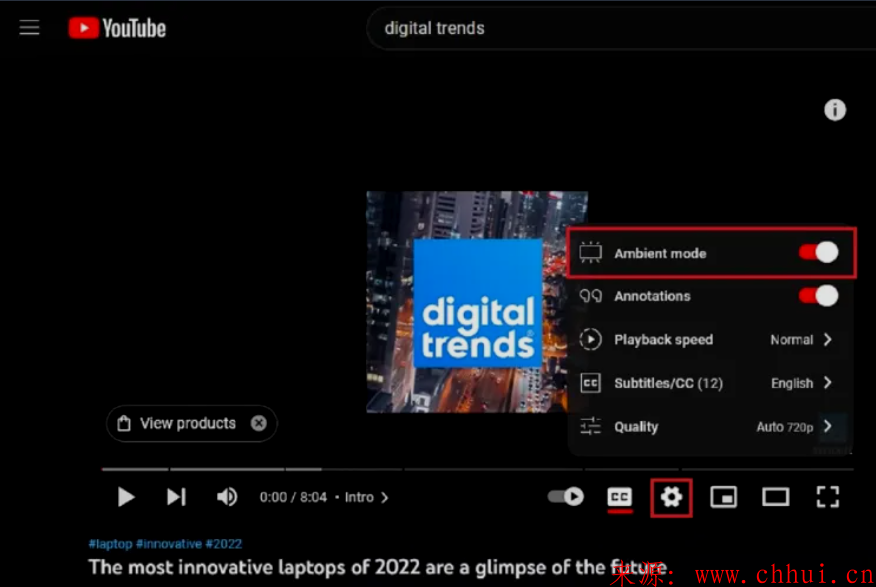This screenshot has height=587, width=876.
Task: Skip to next video
Action: coord(176,497)
